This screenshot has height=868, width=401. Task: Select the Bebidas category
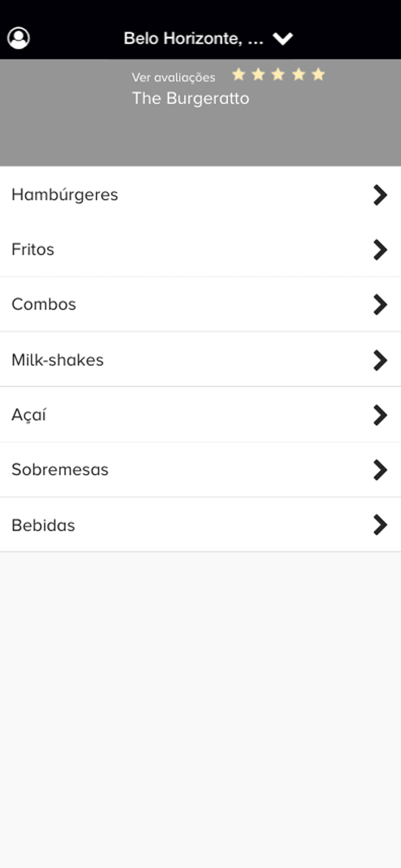(43, 525)
